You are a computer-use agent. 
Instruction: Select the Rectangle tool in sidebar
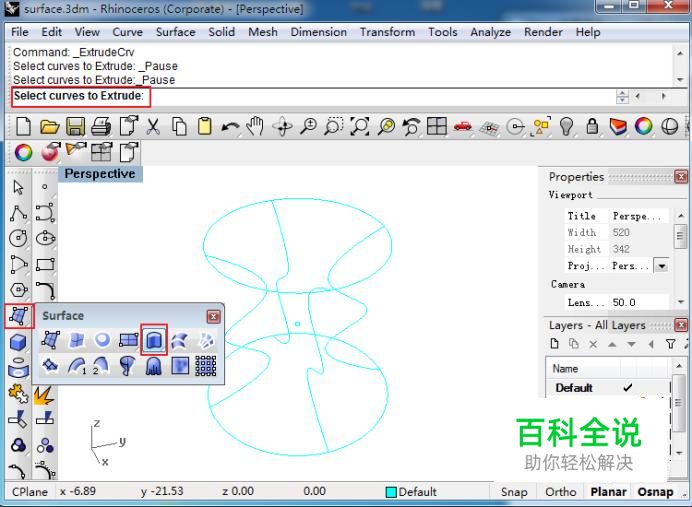[45, 265]
